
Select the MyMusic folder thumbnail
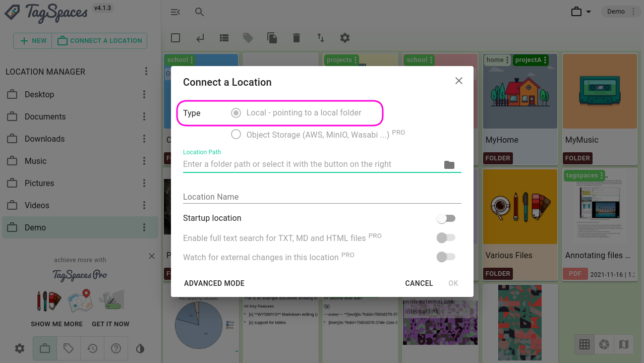pos(600,91)
